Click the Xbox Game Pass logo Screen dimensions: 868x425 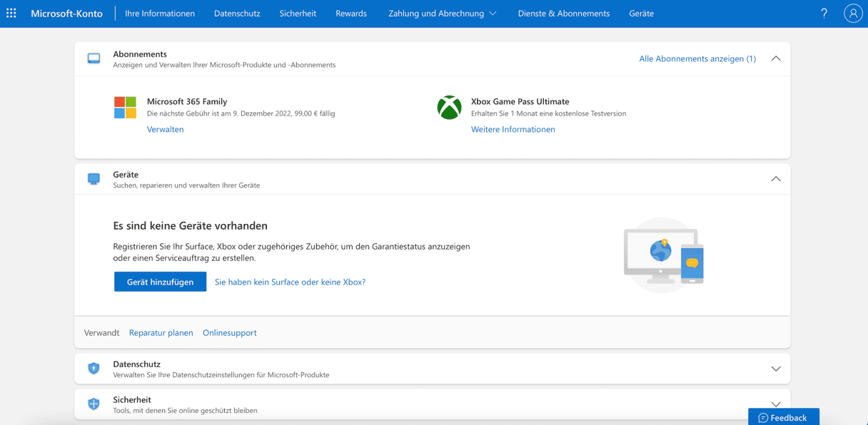point(449,108)
